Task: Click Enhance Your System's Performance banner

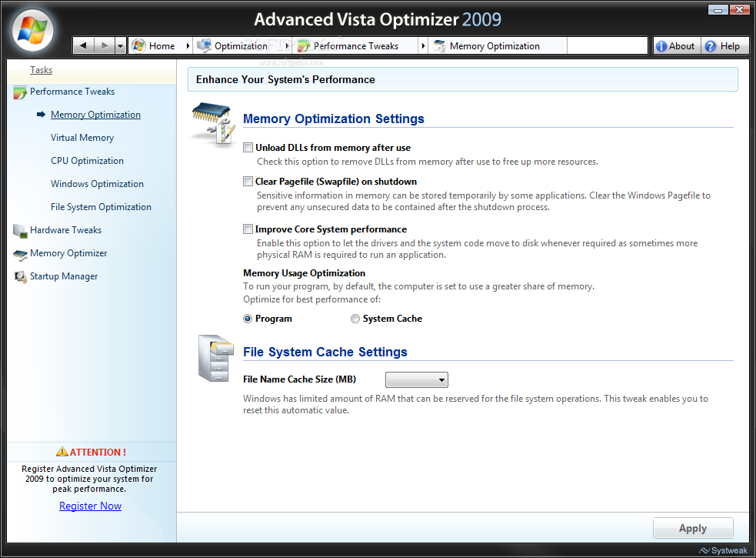Action: [462, 79]
